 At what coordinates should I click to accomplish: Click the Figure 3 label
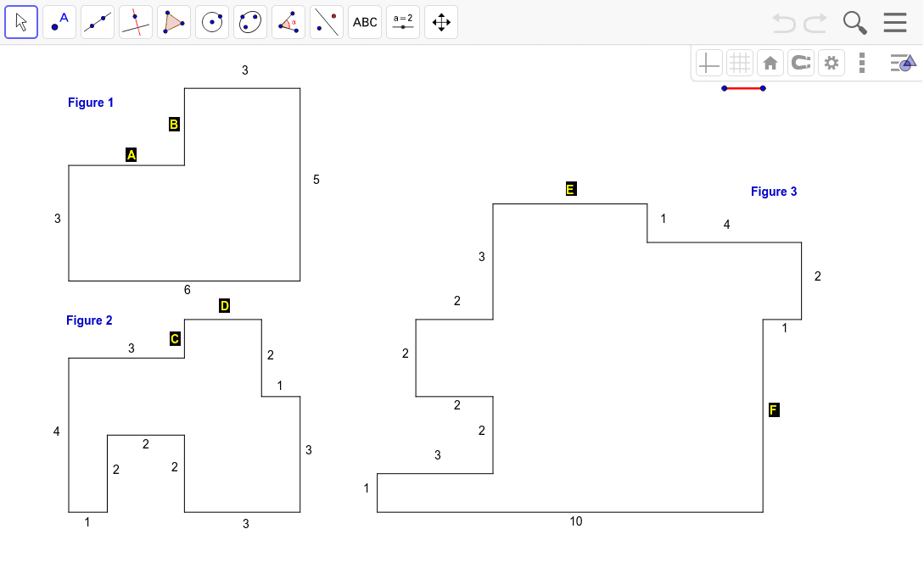pos(774,192)
